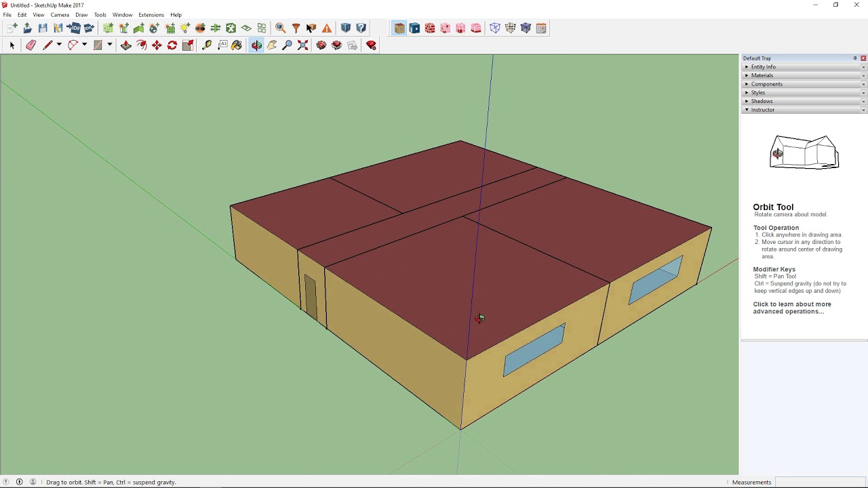The image size is (868, 488).
Task: Click the Help question-mark toolbar icon
Action: [361, 28]
